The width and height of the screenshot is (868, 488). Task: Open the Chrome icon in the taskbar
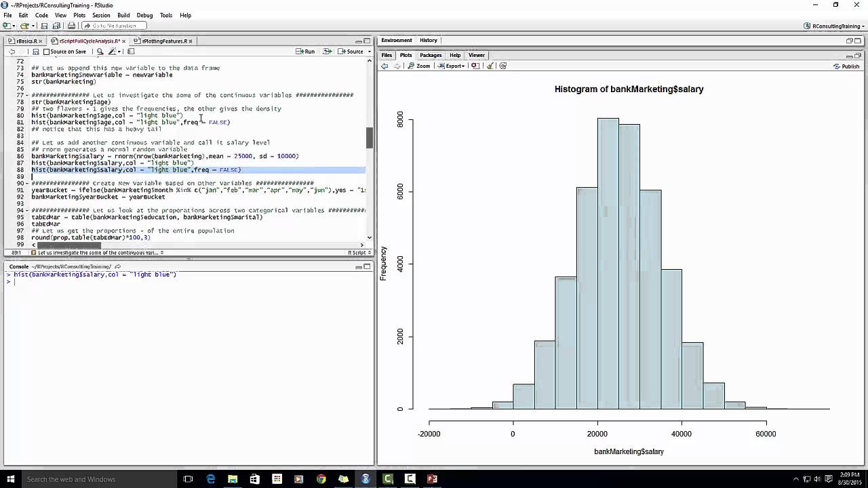coord(321,479)
